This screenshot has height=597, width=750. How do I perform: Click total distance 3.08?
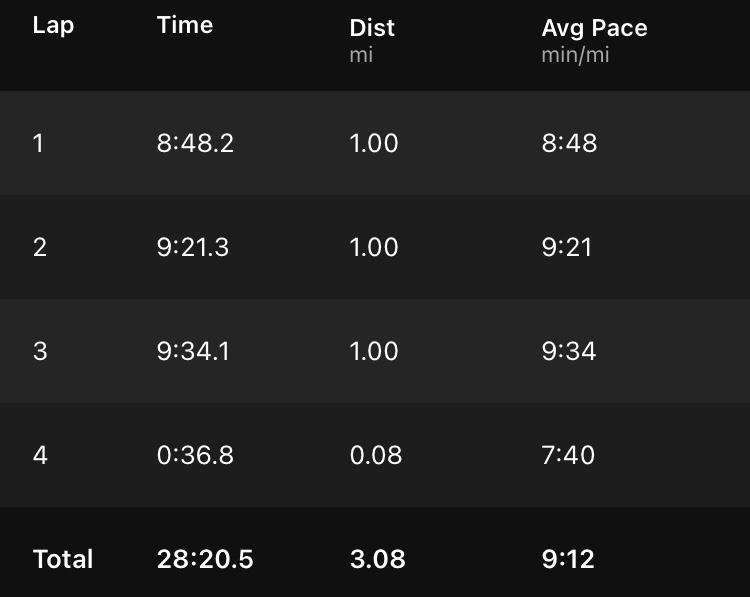coord(378,559)
